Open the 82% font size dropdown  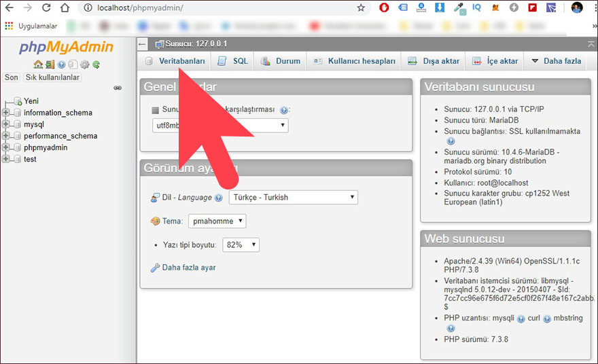click(241, 245)
